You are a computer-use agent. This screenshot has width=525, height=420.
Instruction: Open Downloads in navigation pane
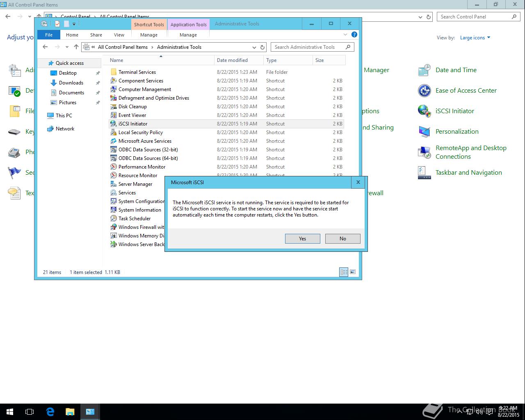click(71, 83)
